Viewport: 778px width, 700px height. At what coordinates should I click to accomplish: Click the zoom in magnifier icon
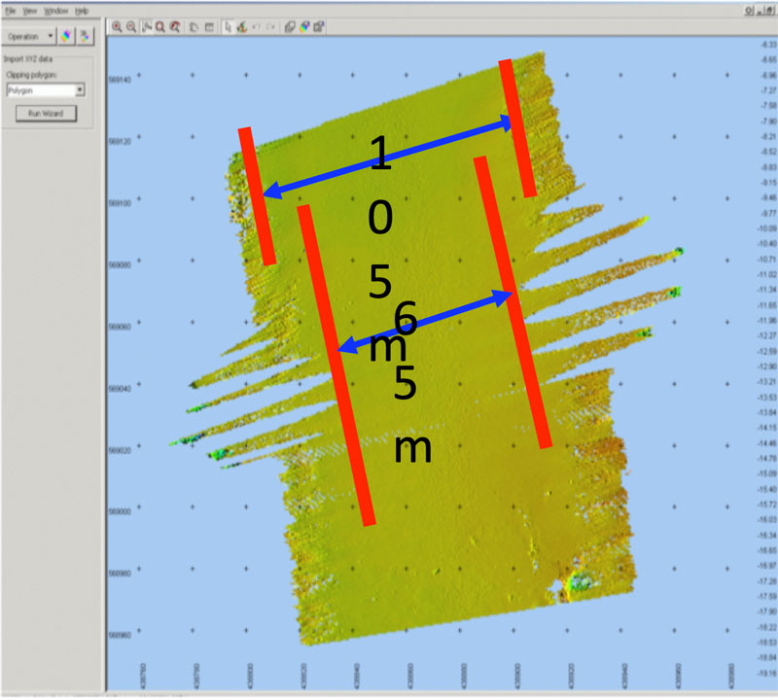pyautogui.click(x=117, y=27)
